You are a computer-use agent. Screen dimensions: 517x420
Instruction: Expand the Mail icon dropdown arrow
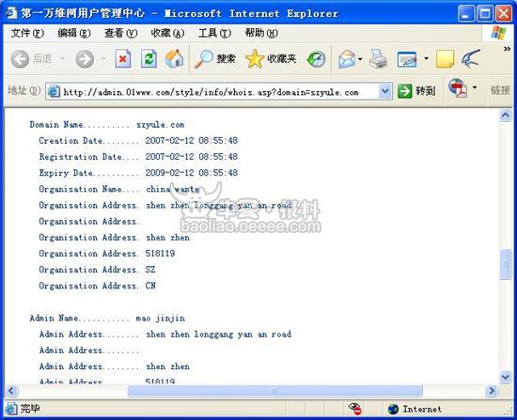coord(360,59)
